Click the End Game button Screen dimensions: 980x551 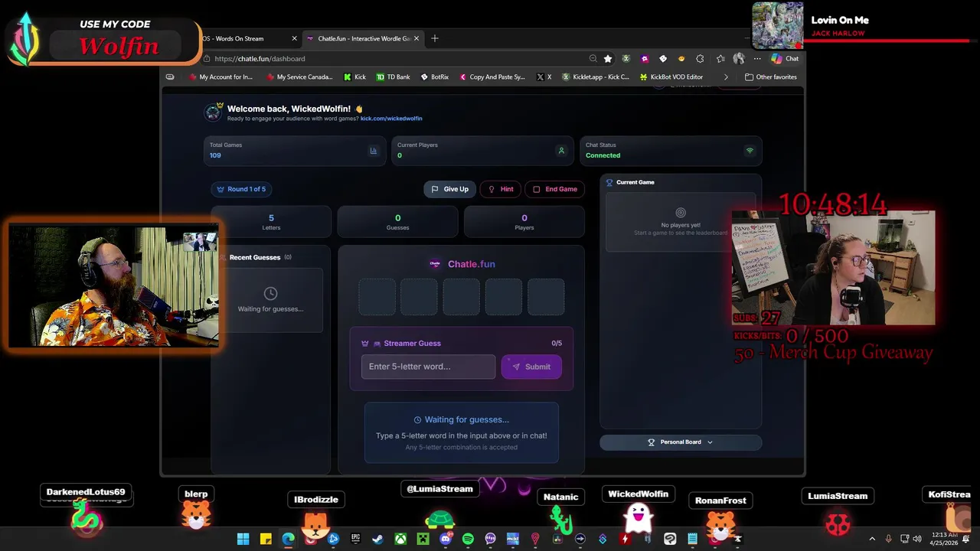point(554,189)
